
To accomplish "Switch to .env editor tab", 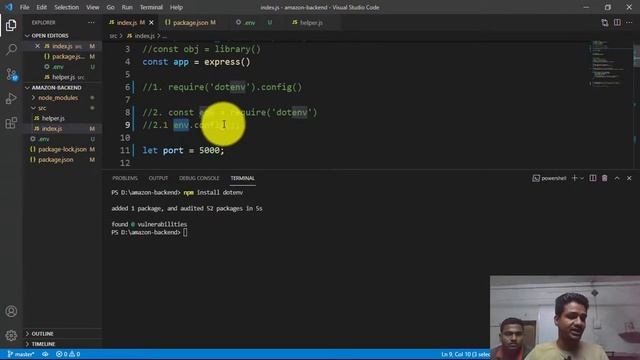I will pyautogui.click(x=253, y=22).
